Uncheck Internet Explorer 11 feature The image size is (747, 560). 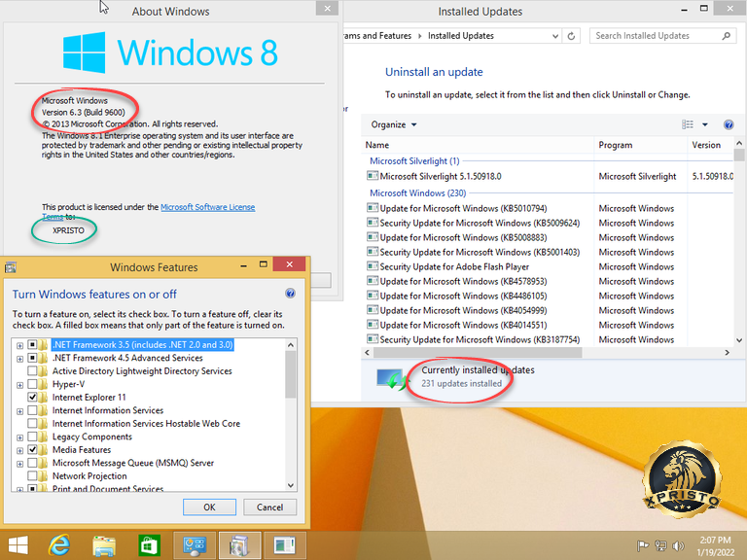(32, 397)
